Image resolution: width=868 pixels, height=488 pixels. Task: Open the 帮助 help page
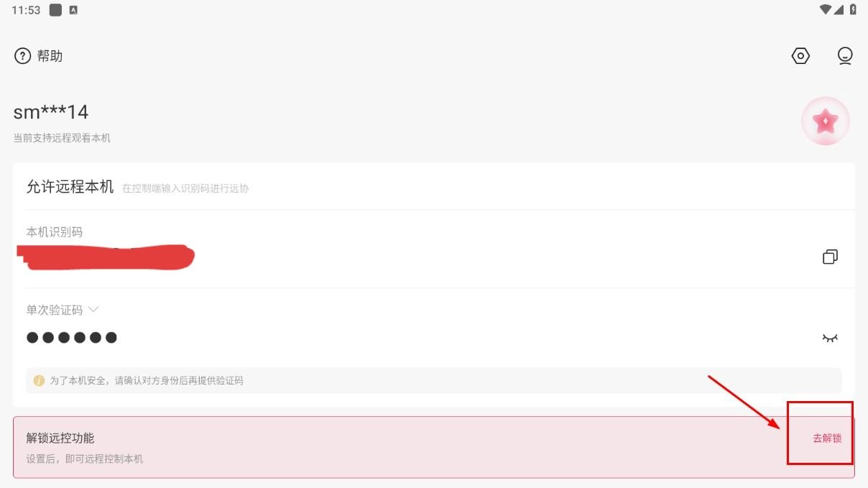[x=39, y=56]
